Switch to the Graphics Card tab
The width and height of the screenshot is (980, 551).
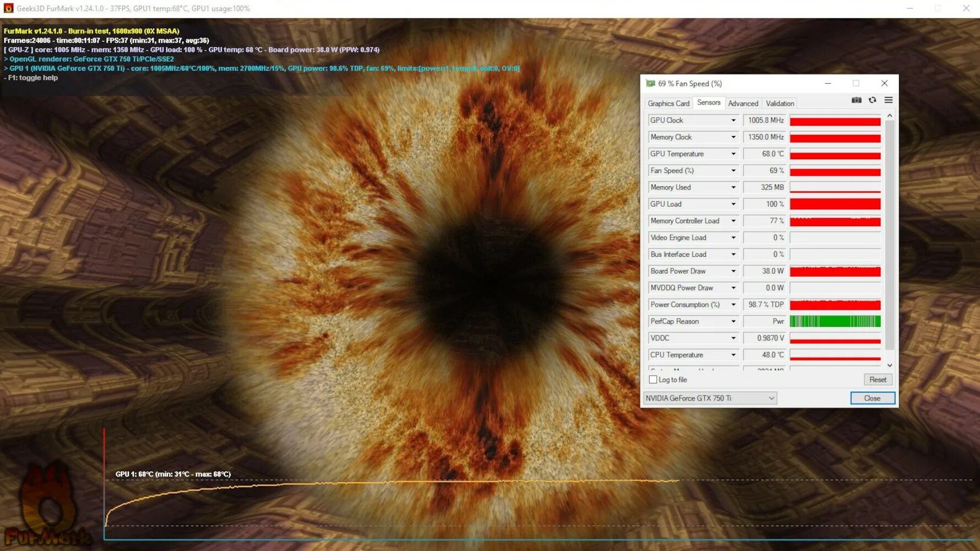(x=668, y=104)
